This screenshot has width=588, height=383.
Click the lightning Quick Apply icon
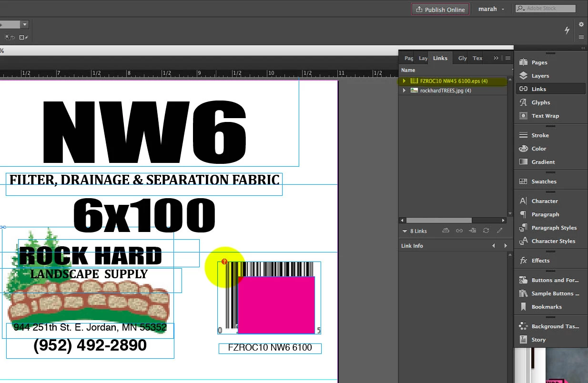[567, 30]
